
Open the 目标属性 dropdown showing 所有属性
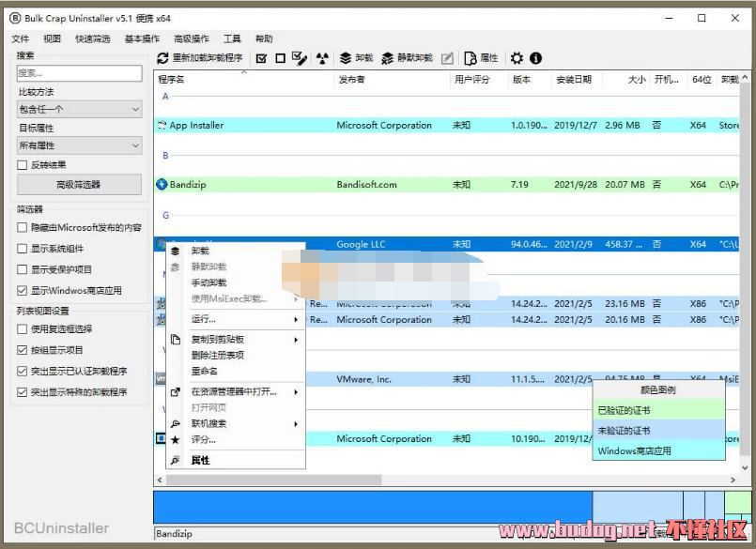click(80, 145)
